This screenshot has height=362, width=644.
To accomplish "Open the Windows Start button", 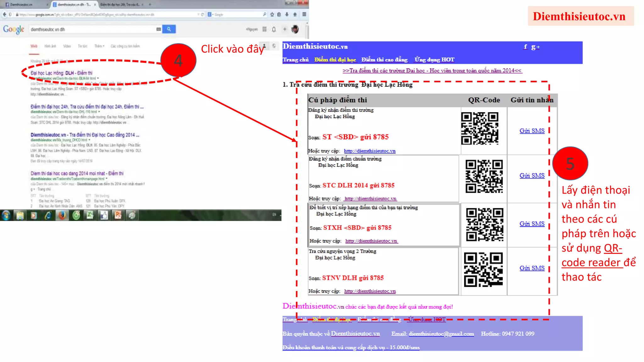I will (6, 215).
